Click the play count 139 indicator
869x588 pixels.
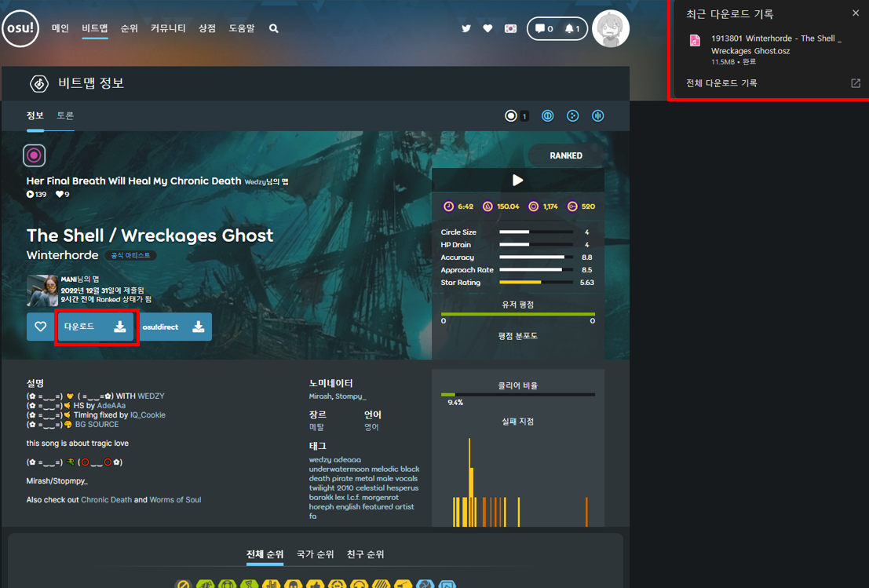click(x=37, y=195)
